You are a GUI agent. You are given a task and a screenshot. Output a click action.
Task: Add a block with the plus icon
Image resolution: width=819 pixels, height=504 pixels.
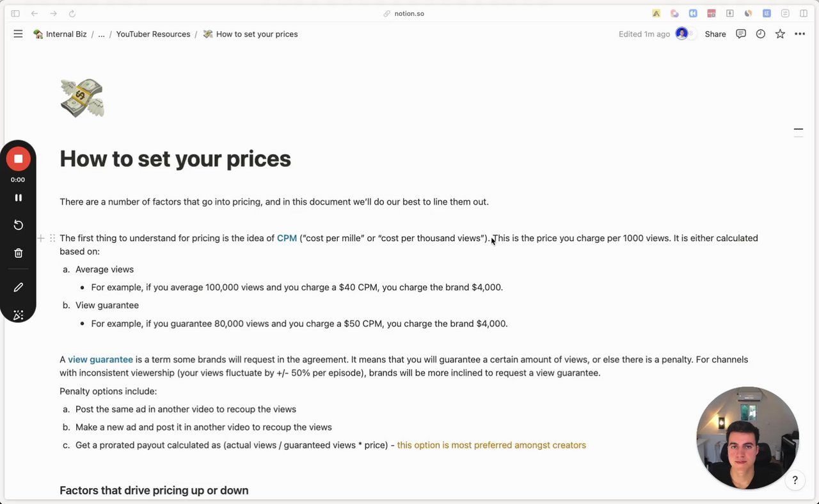tap(40, 238)
